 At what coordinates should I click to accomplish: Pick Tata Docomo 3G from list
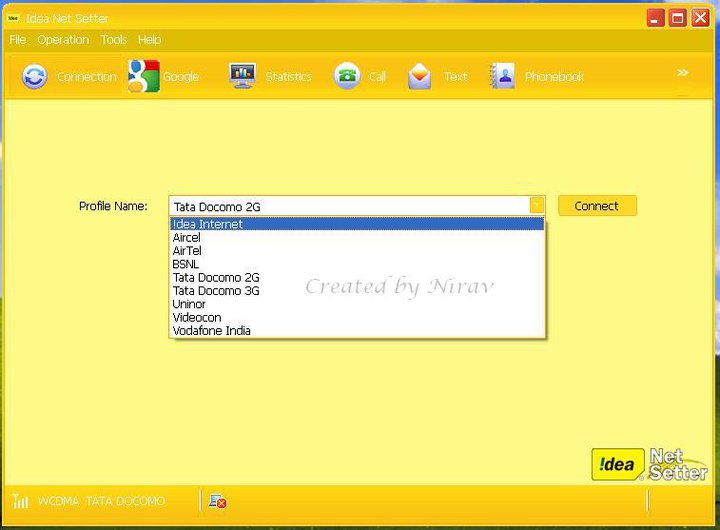(x=215, y=291)
